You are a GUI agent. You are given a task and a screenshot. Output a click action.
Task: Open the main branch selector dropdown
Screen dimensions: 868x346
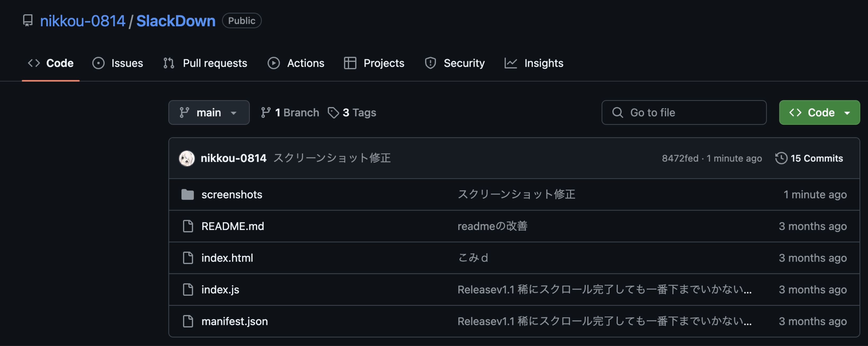tap(209, 113)
